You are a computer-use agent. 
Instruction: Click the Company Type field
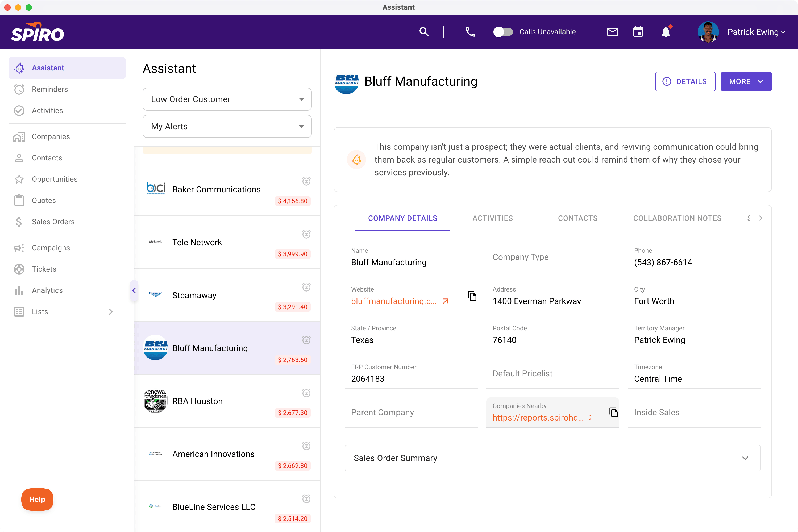click(x=552, y=257)
